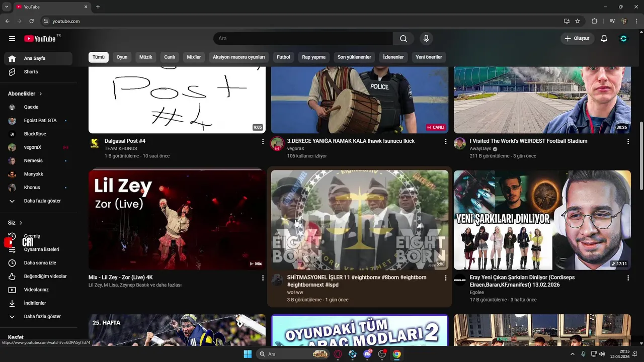The height and width of the screenshot is (362, 644).
Task: Open Discord from the taskbar
Action: click(367, 354)
